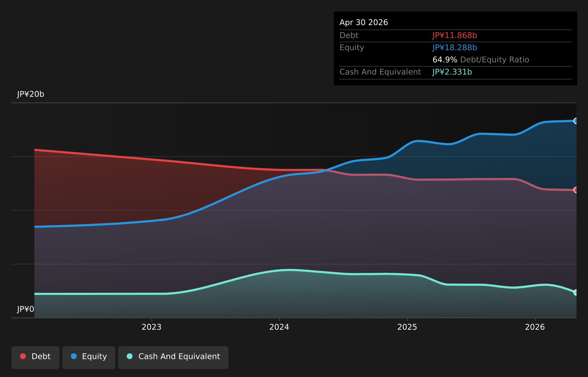Image resolution: width=588 pixels, height=377 pixels.
Task: Click the JP¥0 y-axis label
Action: point(26,309)
